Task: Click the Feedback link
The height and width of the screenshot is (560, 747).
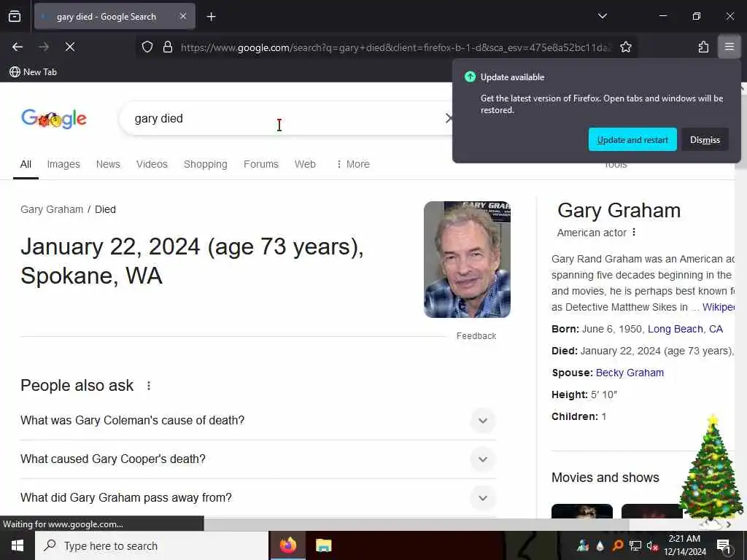Action: point(476,335)
